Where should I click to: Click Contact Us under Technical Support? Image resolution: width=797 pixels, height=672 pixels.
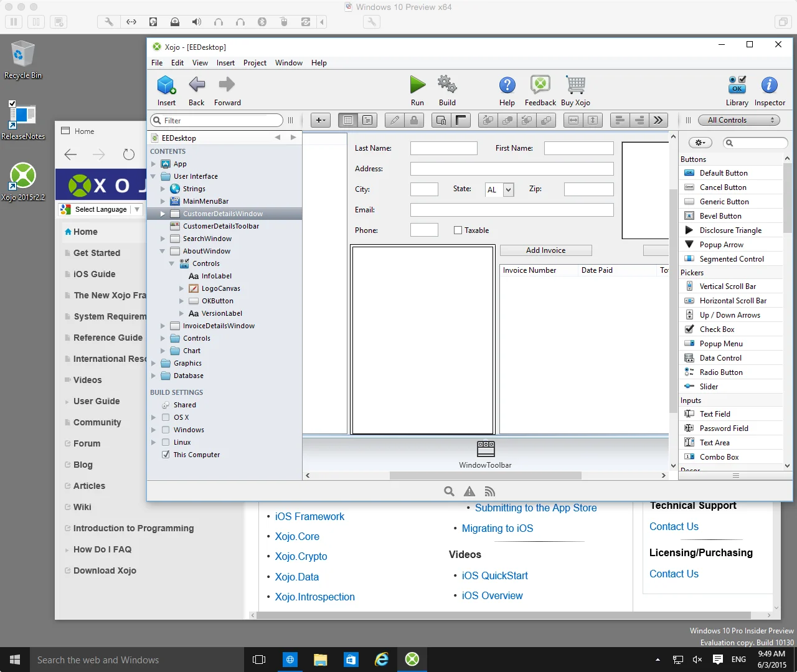674,526
